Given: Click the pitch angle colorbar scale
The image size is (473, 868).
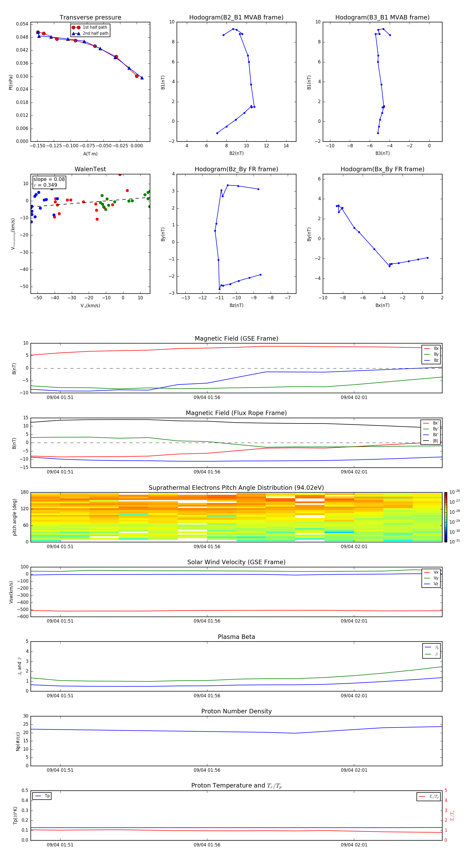Looking at the screenshot, I should coord(446,517).
